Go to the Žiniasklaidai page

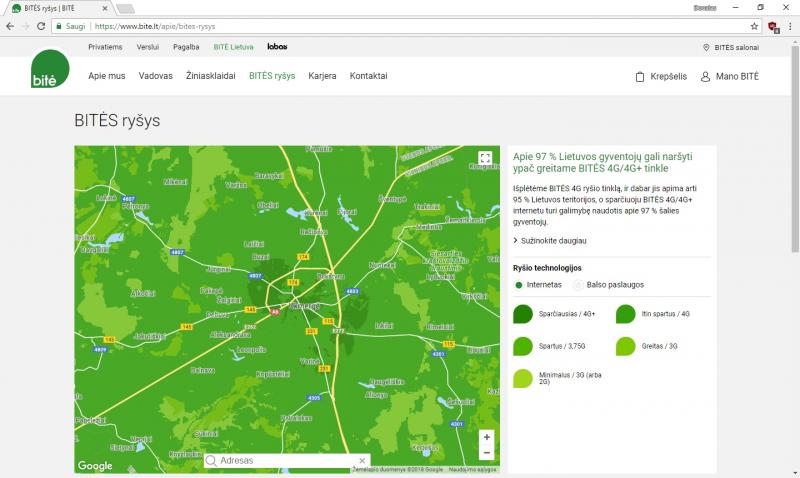tap(211, 76)
